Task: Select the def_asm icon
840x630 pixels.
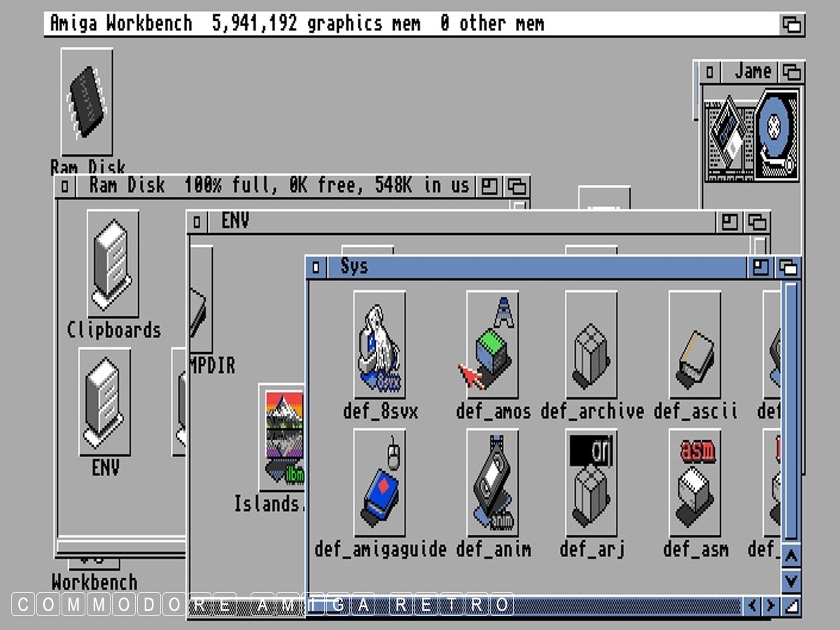Action: pos(694,483)
